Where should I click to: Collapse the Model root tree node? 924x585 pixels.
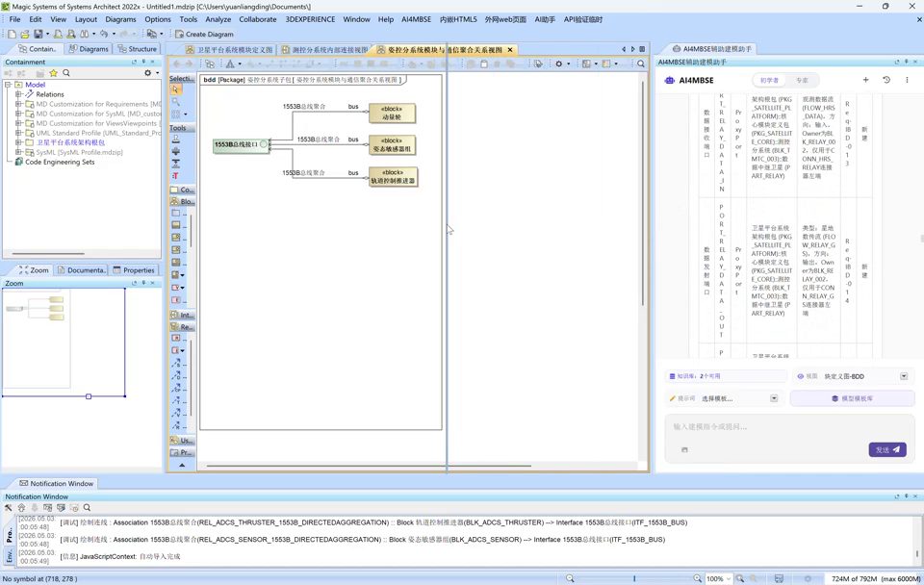pyautogui.click(x=9, y=85)
